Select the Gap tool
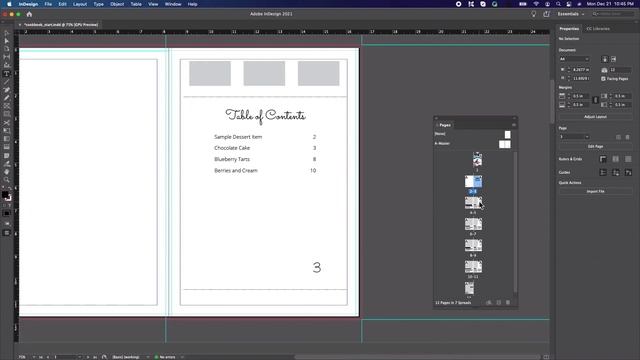 tap(7, 57)
